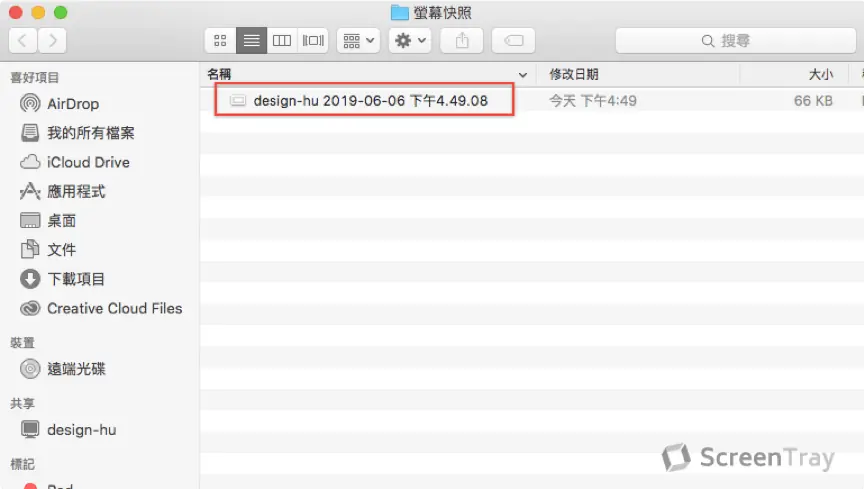Zoom the window with green button

[x=61, y=12]
